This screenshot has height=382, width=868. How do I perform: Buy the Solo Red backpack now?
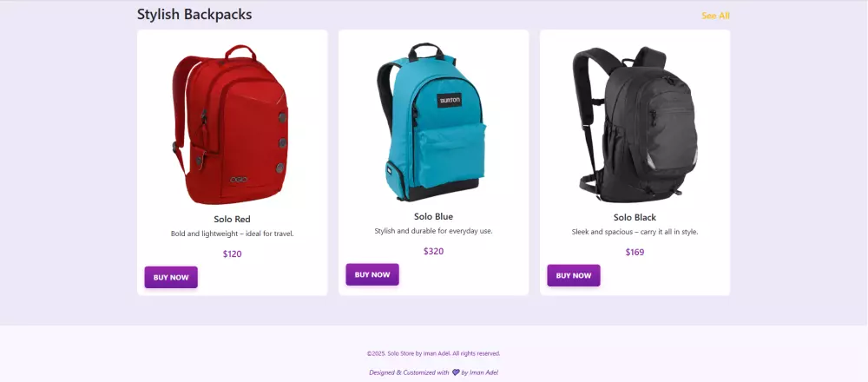click(171, 277)
